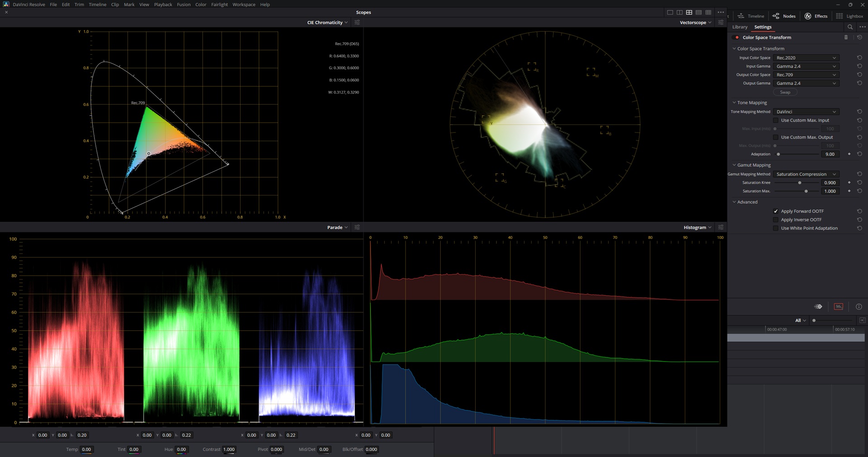Screen dimensions: 868x457
Task: Switch to the Library tab
Action: (x=740, y=27)
